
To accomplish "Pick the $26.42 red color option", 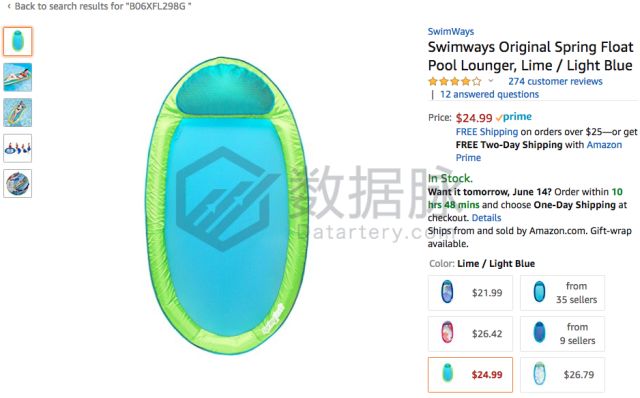I will pyautogui.click(x=470, y=334).
